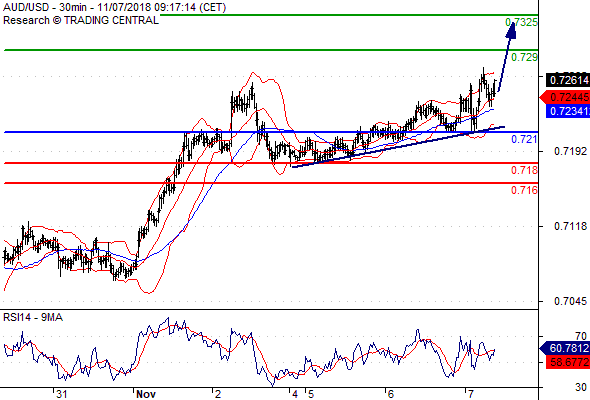Click the 7 date axis label
This screenshot has width=590, height=400.
(x=471, y=394)
